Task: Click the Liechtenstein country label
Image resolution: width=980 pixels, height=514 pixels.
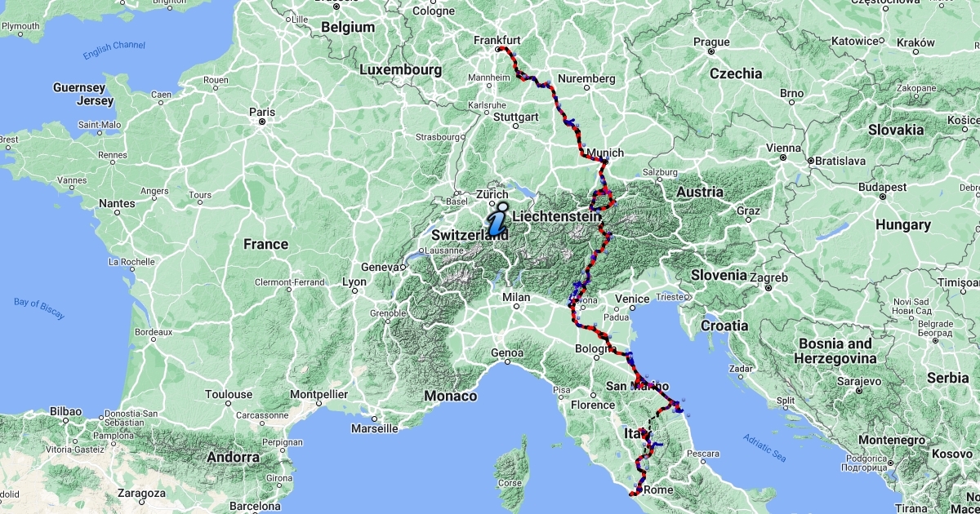Action: 555,215
